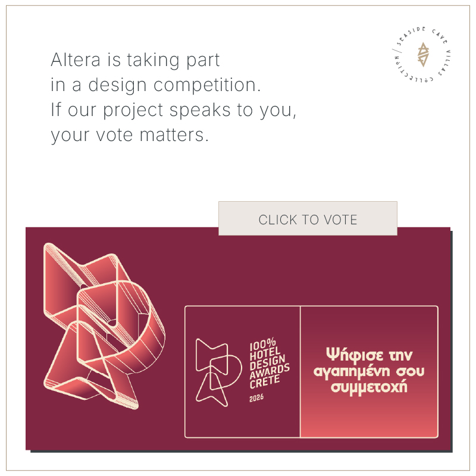Click the "in a design competition." text line
The image size is (476, 476).
tap(156, 85)
